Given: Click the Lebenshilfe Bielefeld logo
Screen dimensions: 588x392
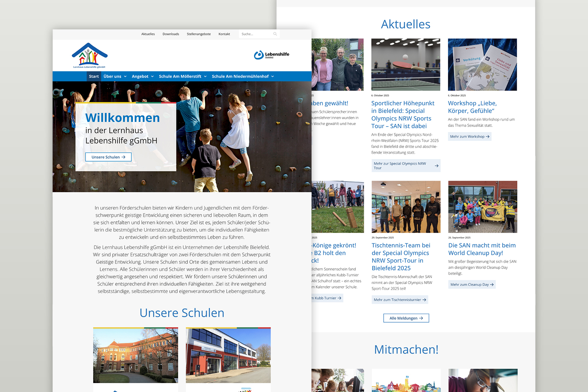Looking at the screenshot, I should coord(271,55).
